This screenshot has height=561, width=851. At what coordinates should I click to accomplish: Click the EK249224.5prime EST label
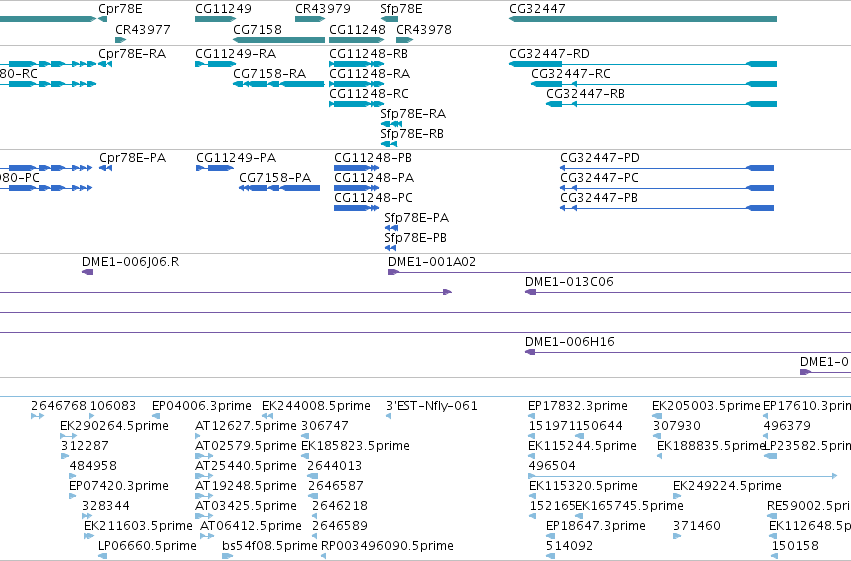click(727, 486)
